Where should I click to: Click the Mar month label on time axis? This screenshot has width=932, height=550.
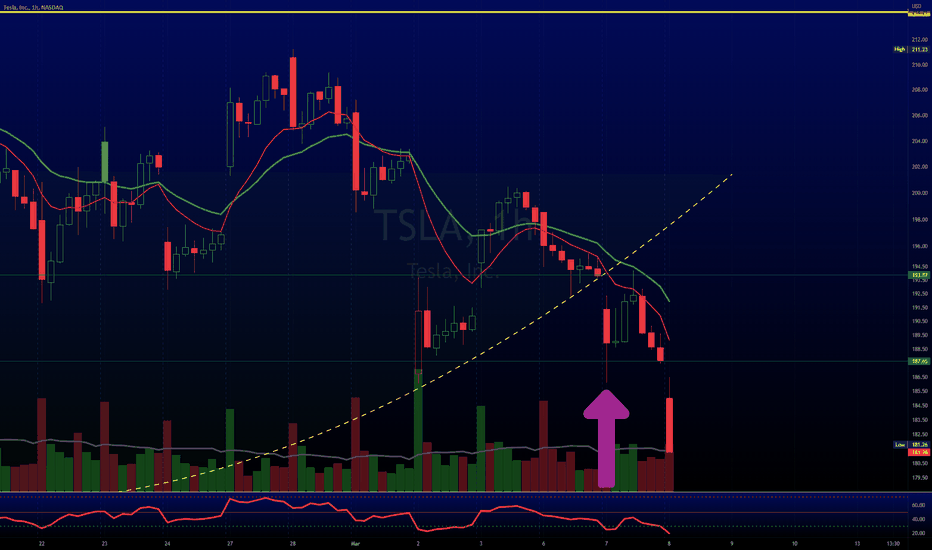(355, 543)
